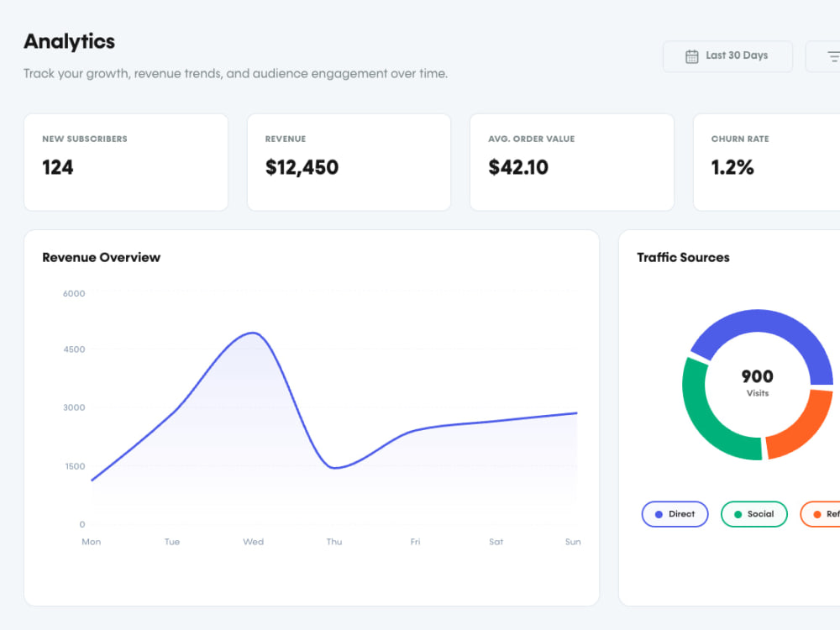Click the Sat axis label
The height and width of the screenshot is (630, 840).
point(496,542)
